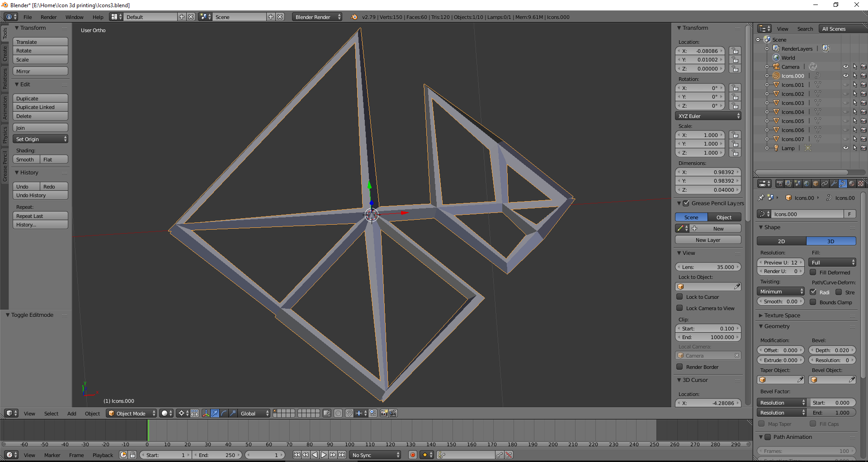The image size is (868, 462).
Task: Click the rotate manipulator arc icon
Action: point(224,413)
